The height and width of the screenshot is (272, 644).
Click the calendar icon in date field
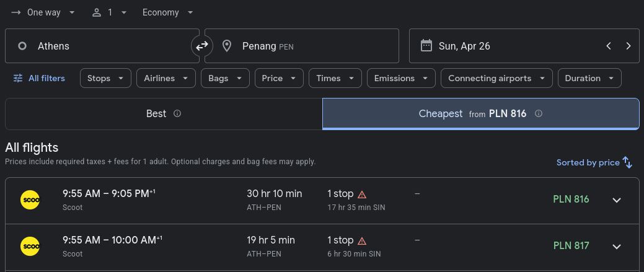point(426,45)
